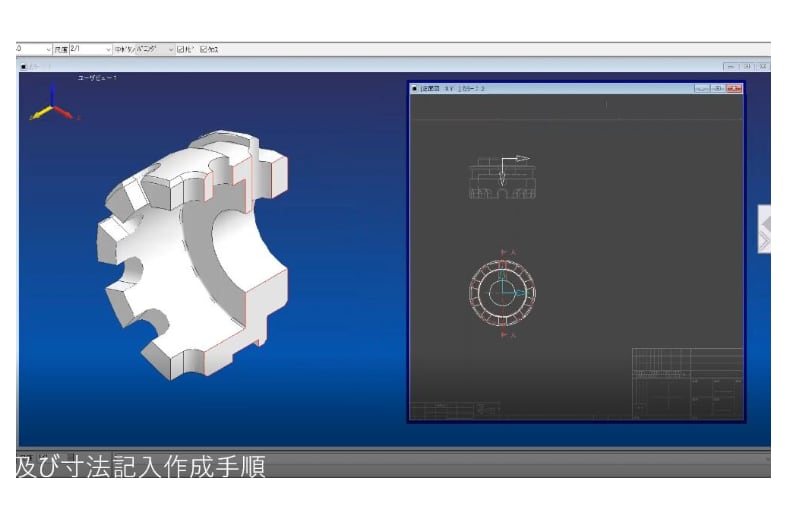Expand the 2/1 scale dropdown
The image size is (786, 505).
click(x=108, y=50)
